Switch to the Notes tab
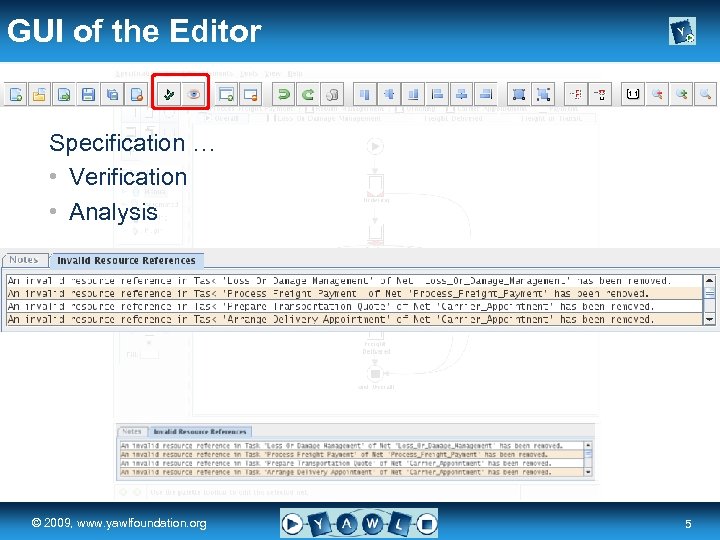This screenshot has height=540, width=720. (x=24, y=260)
